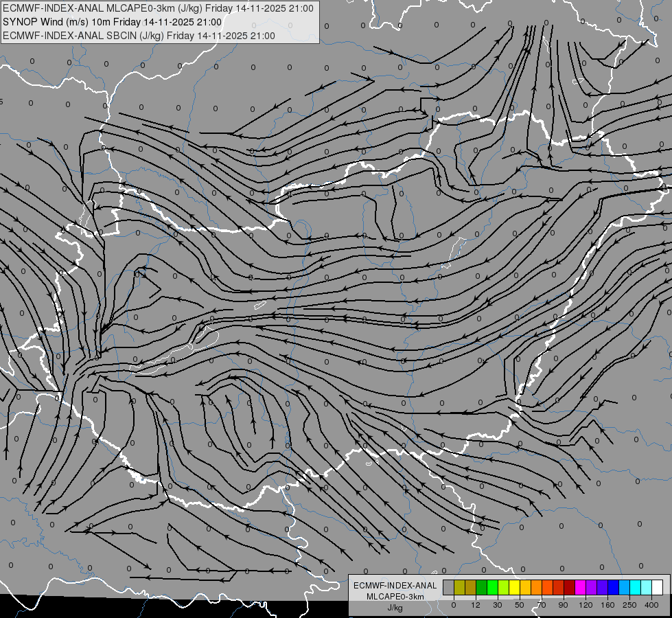Click the legend value 50
This screenshot has width=672, height=618.
520,605
